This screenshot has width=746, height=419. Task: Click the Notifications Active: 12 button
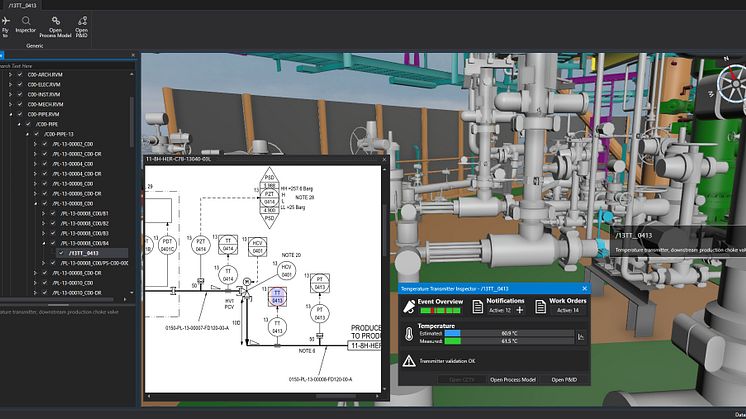coord(500,310)
